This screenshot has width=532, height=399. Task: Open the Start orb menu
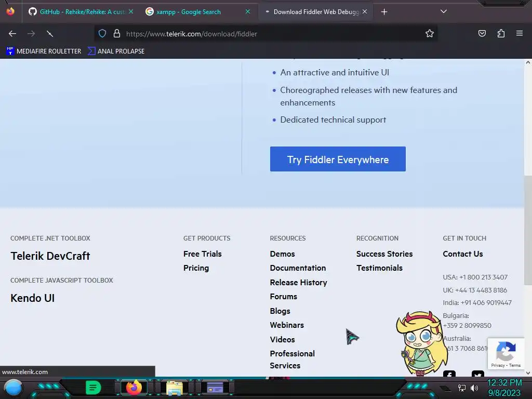(14, 388)
